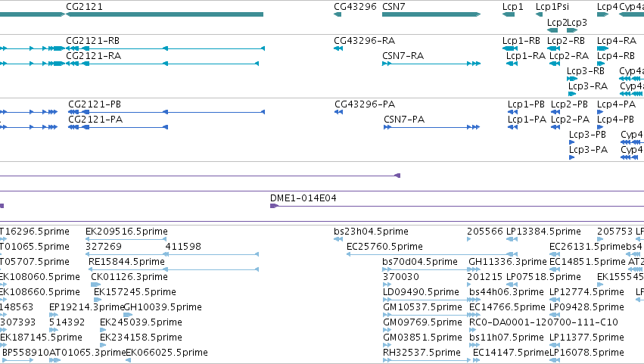Select the GH10039.5prime EST label
Screen dimensions: 644x364
[x=163, y=308]
